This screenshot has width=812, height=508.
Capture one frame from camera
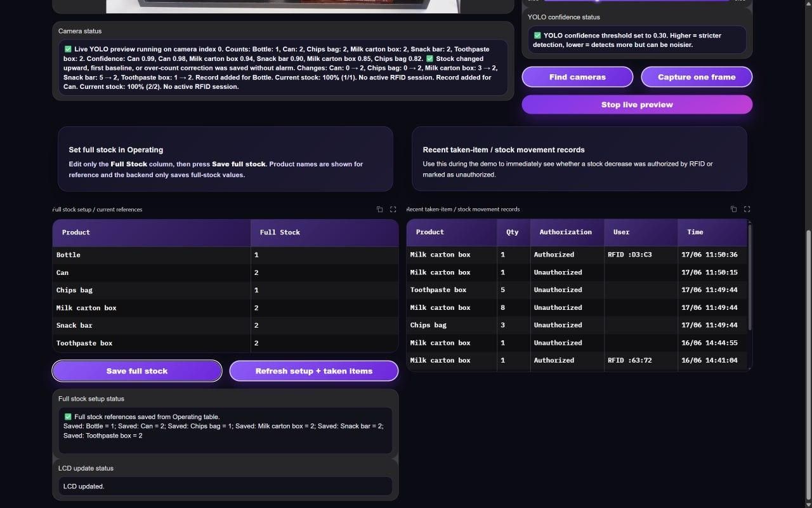tap(697, 77)
